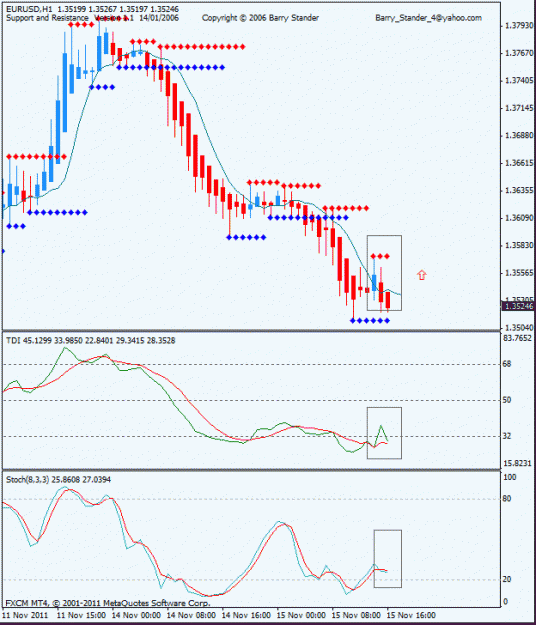
Task: Click the TDI level 50 label
Action: click(507, 400)
